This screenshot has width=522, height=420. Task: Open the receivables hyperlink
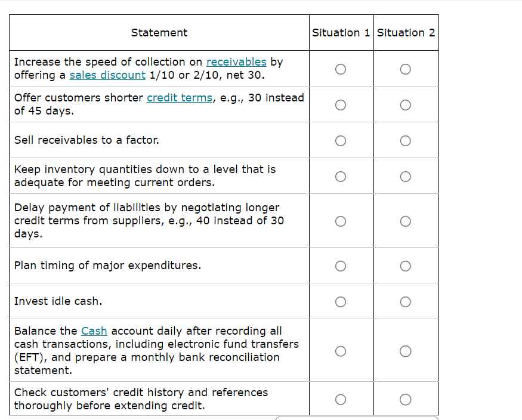pyautogui.click(x=237, y=61)
